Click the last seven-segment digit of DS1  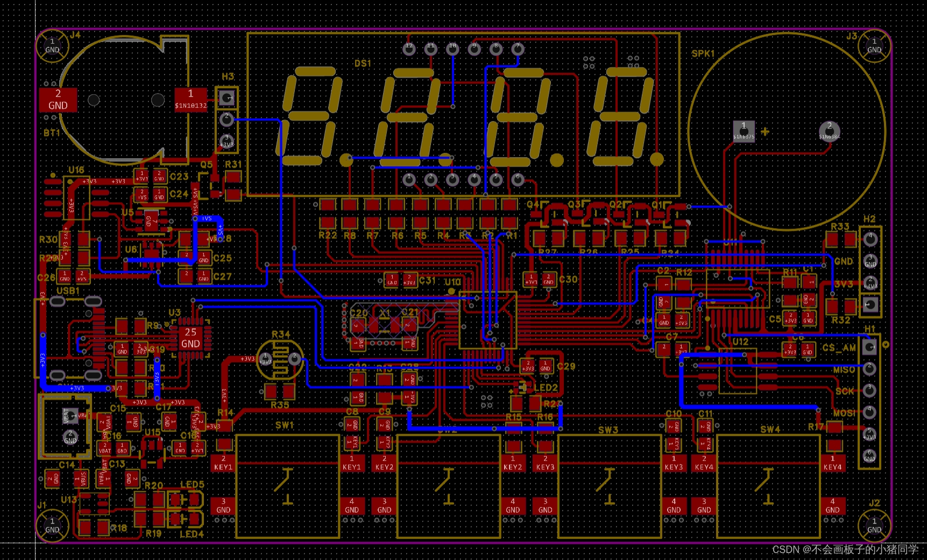(x=621, y=116)
